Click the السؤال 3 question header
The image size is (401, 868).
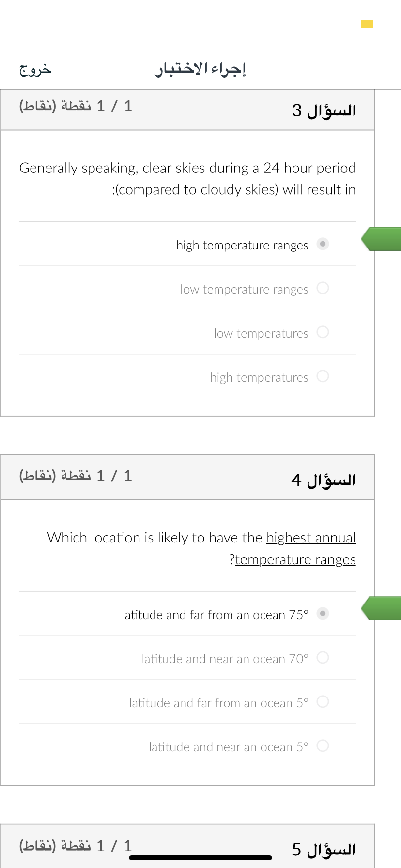click(324, 110)
